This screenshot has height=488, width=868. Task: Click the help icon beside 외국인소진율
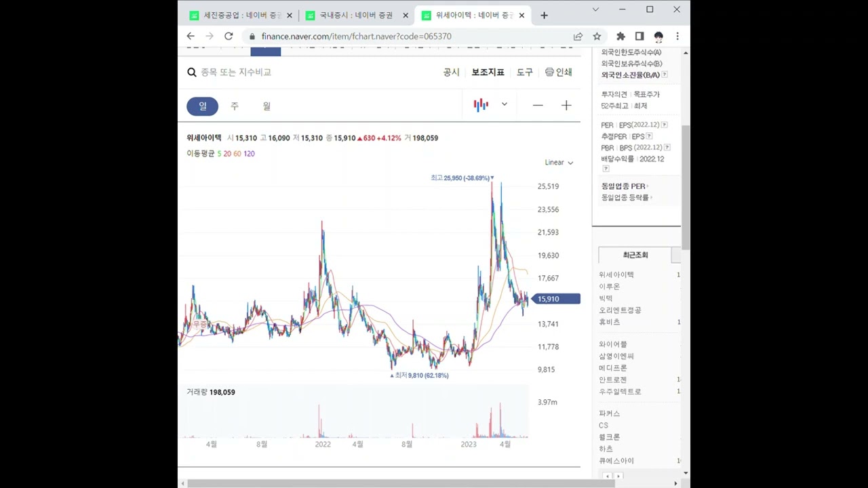[x=665, y=75]
